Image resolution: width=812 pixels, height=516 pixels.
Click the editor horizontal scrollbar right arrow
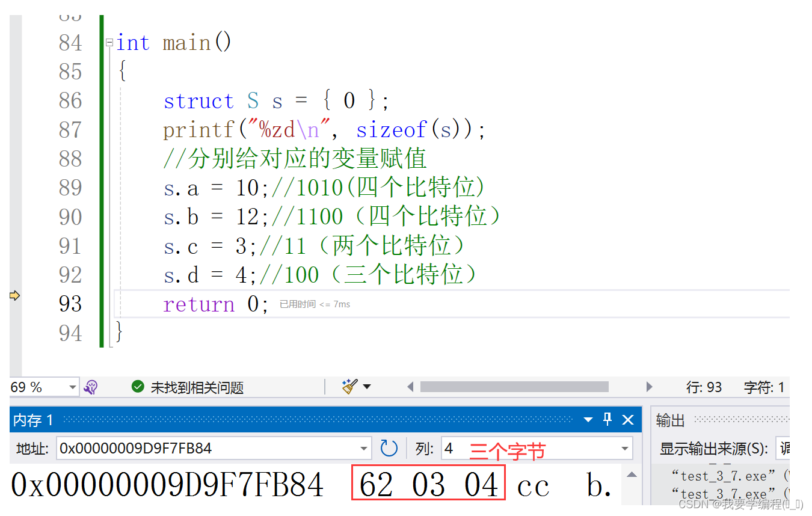649,387
